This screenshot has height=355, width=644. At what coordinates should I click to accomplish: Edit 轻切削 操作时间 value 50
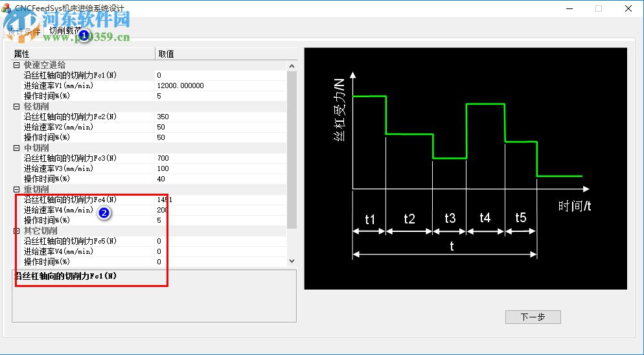(x=220, y=137)
